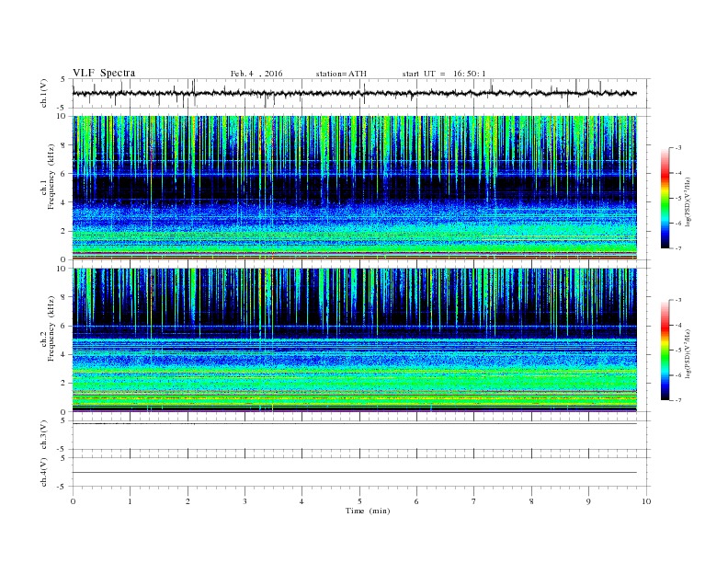Click the ch.1 voltage waveform trace

pos(354,93)
